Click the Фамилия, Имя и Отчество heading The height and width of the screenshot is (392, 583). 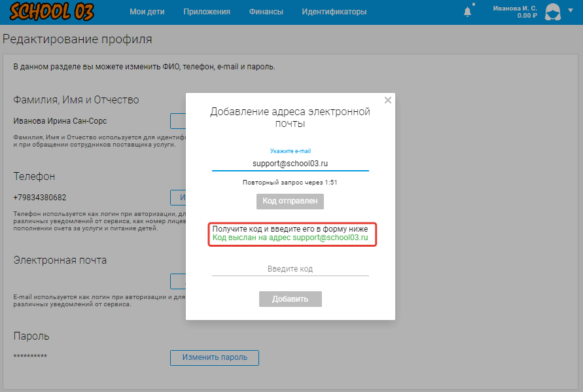76,99
